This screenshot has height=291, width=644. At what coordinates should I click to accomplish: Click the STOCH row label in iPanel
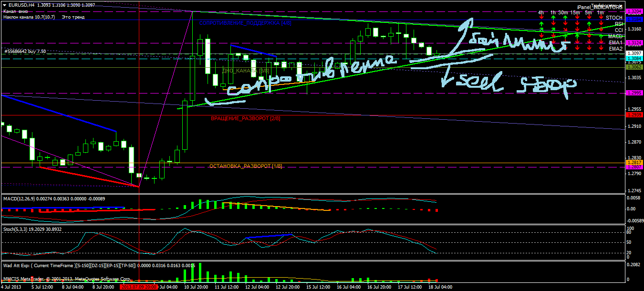[614, 18]
